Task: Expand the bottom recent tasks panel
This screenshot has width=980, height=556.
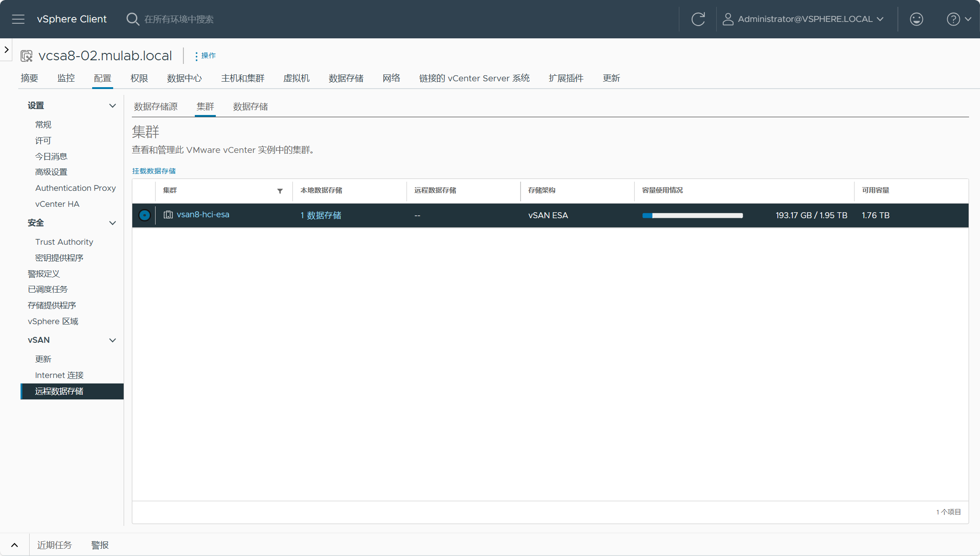Action: 15,545
